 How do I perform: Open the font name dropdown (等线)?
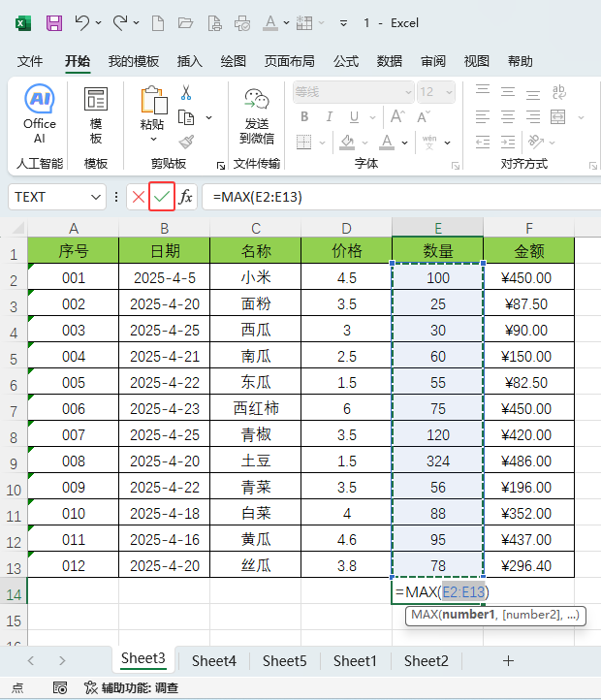[x=408, y=92]
